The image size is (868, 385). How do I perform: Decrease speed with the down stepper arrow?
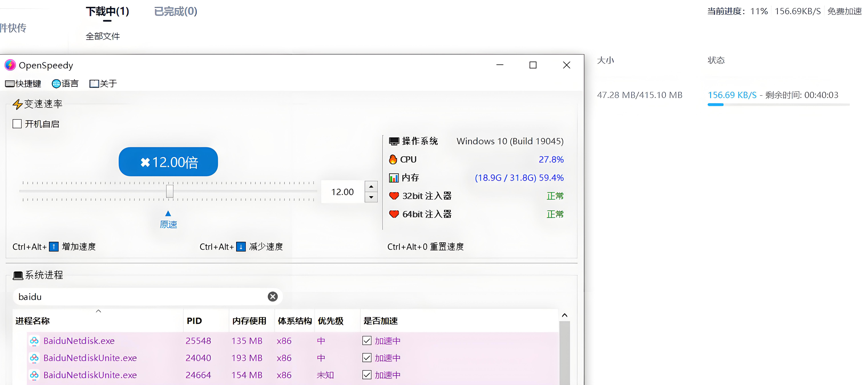(x=371, y=197)
